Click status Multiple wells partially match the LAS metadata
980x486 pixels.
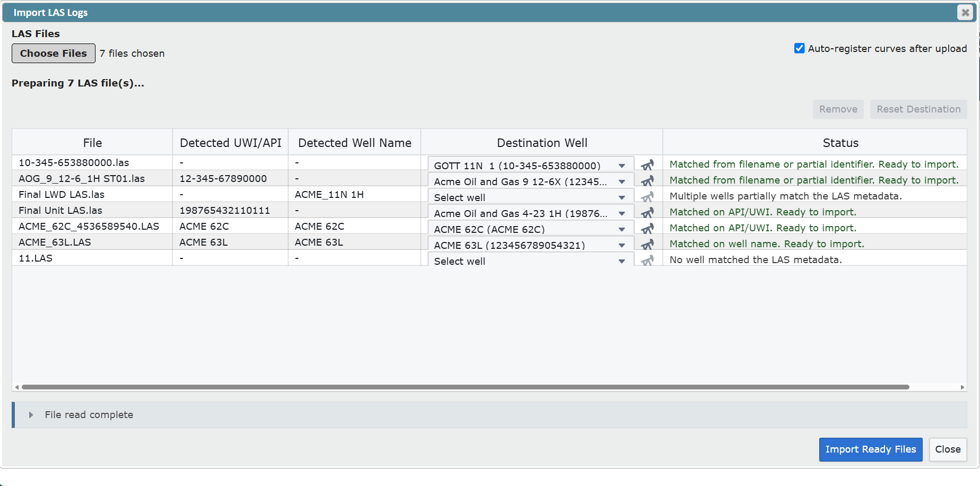785,196
